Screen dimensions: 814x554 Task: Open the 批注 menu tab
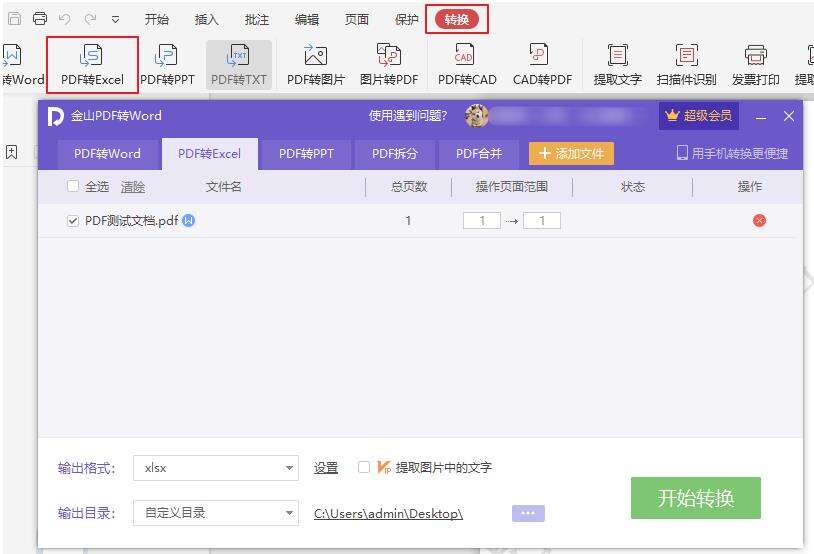pos(256,20)
